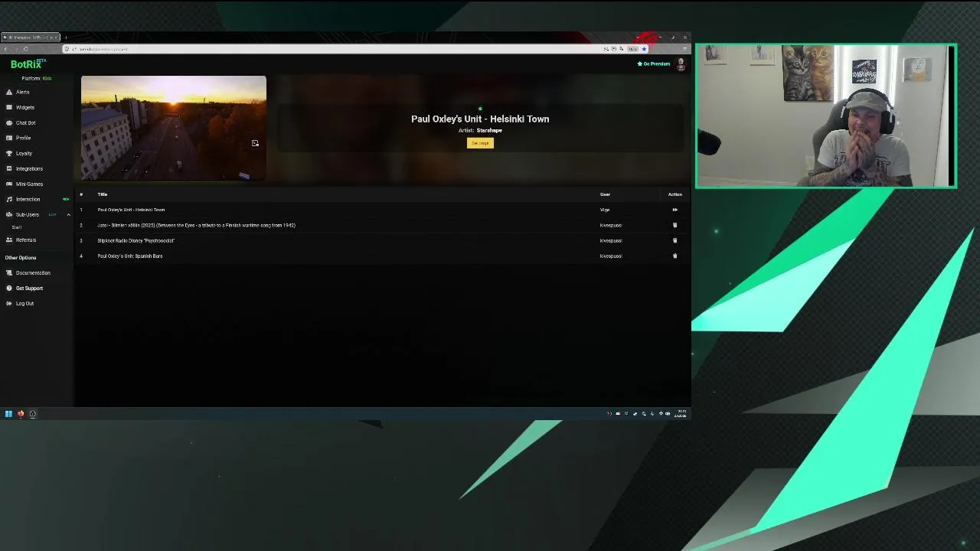The image size is (980, 551).
Task: Open Profile via its card icon
Action: (9, 138)
